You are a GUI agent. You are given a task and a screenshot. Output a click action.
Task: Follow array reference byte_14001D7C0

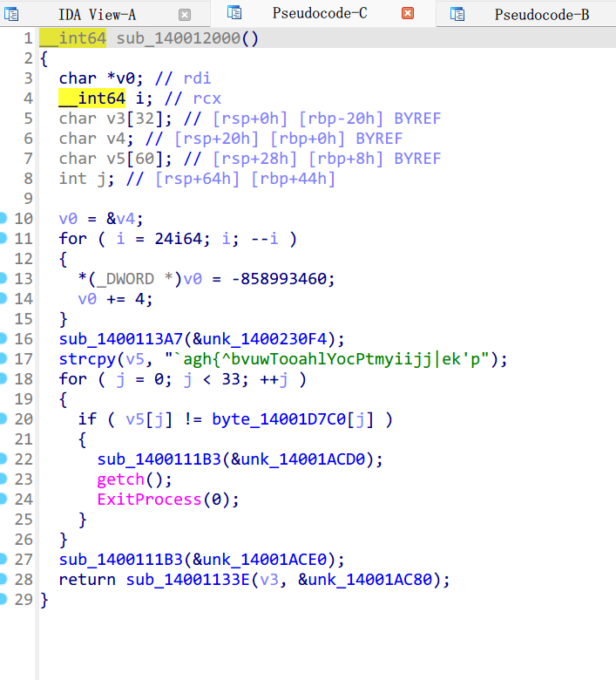[x=279, y=419]
